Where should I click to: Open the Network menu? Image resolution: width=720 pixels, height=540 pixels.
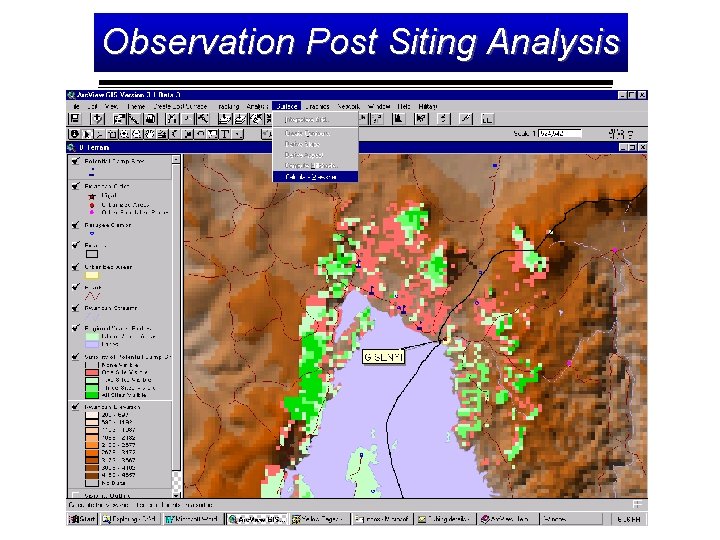point(349,106)
